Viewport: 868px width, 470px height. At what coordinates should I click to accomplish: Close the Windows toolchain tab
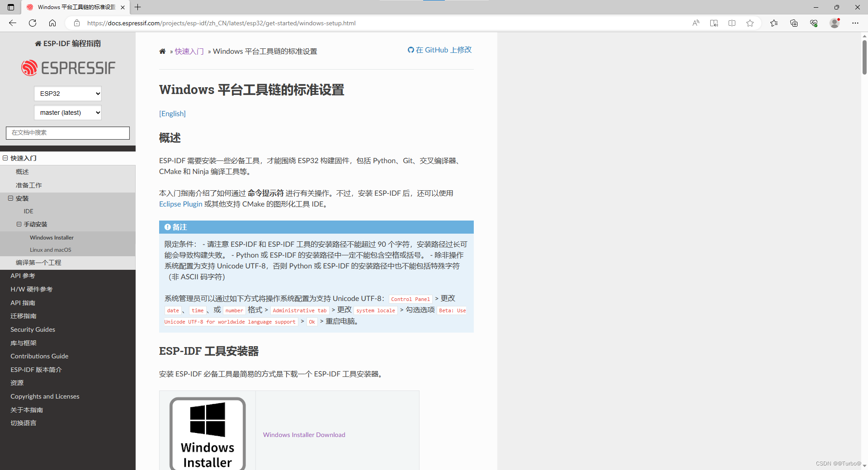[x=123, y=7]
